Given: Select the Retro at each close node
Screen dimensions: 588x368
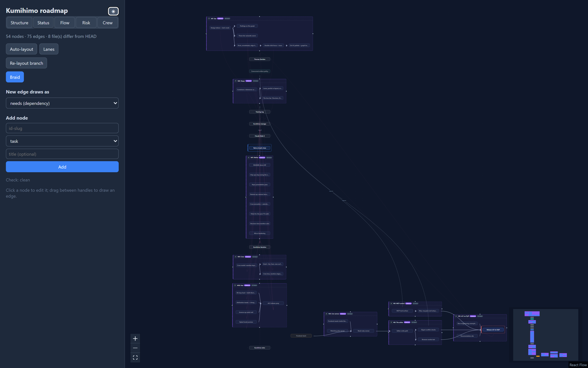Looking at the screenshot, I should point(259,148).
